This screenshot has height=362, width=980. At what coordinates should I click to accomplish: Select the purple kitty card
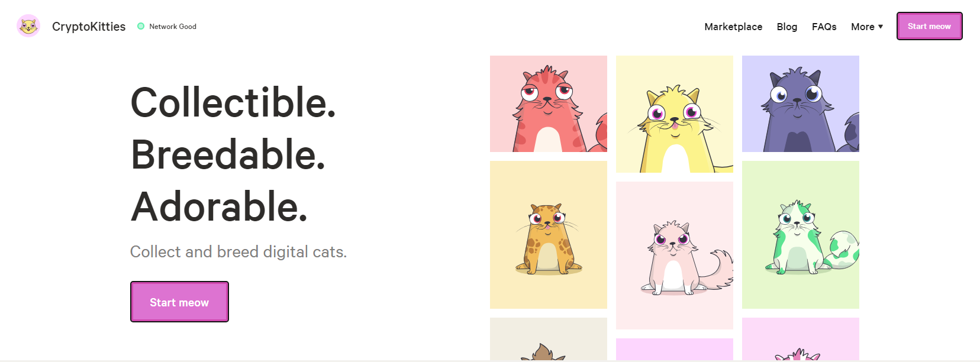tap(801, 104)
